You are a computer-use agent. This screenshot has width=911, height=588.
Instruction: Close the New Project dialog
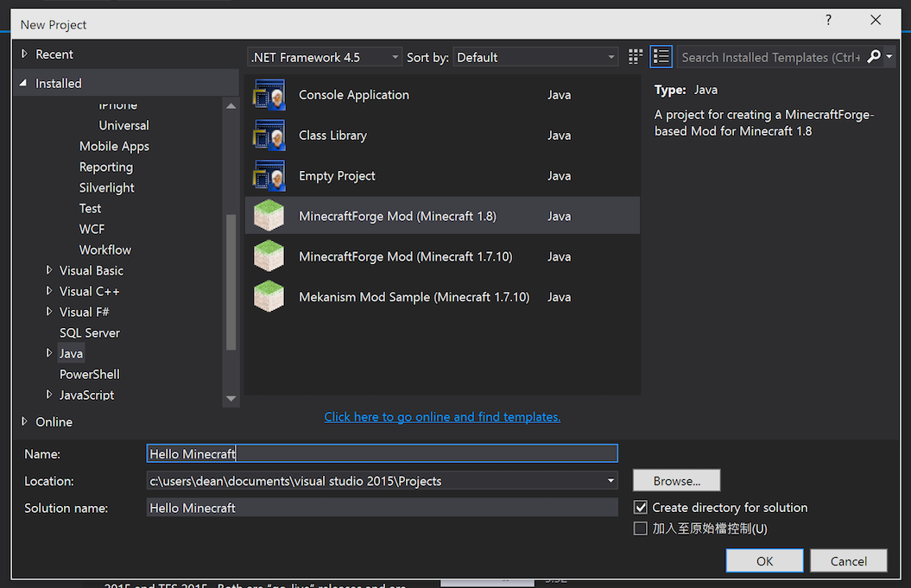(876, 20)
